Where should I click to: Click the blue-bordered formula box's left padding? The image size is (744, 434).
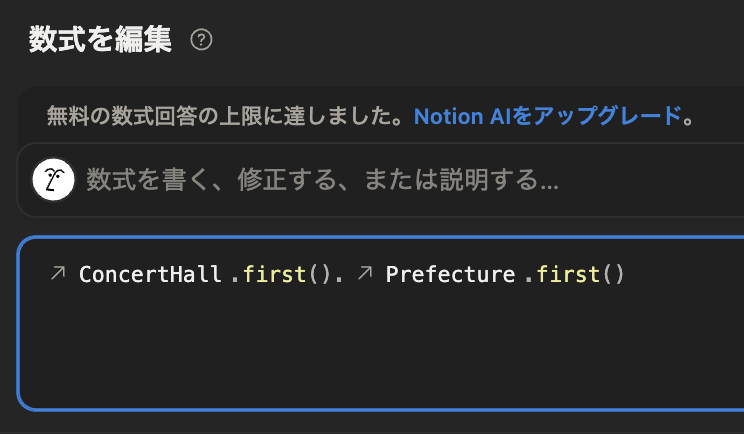tap(33, 323)
